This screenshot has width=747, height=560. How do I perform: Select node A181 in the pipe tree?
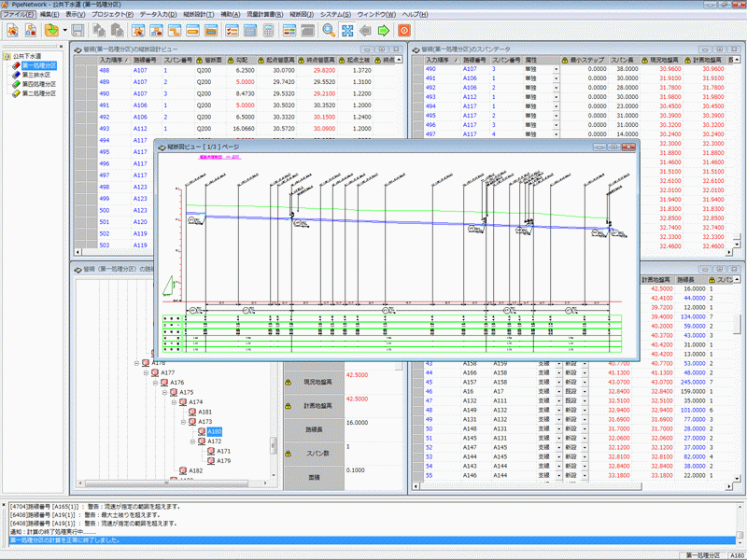pyautogui.click(x=205, y=412)
